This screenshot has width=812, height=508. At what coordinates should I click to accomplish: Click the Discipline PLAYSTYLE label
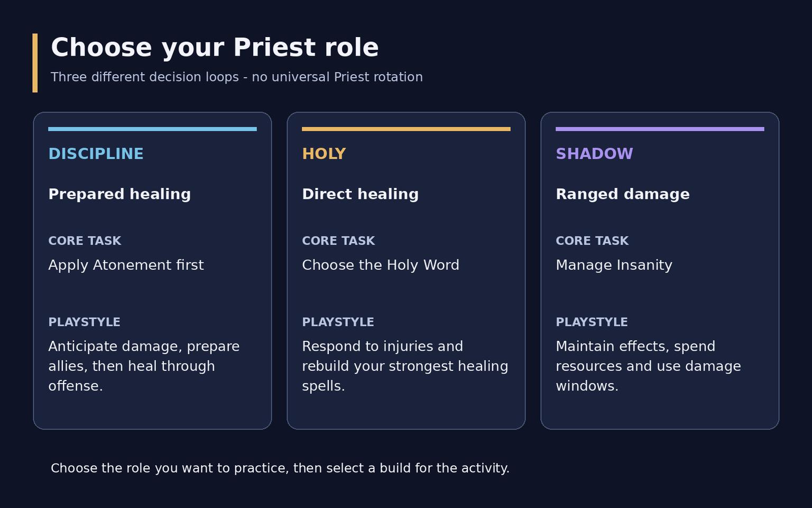pos(84,322)
